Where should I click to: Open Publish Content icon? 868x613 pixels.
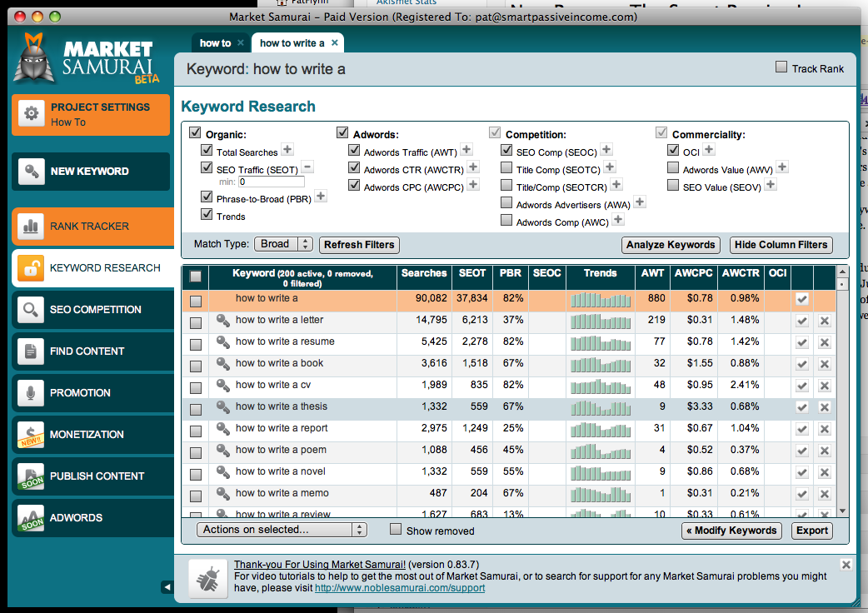coord(31,476)
